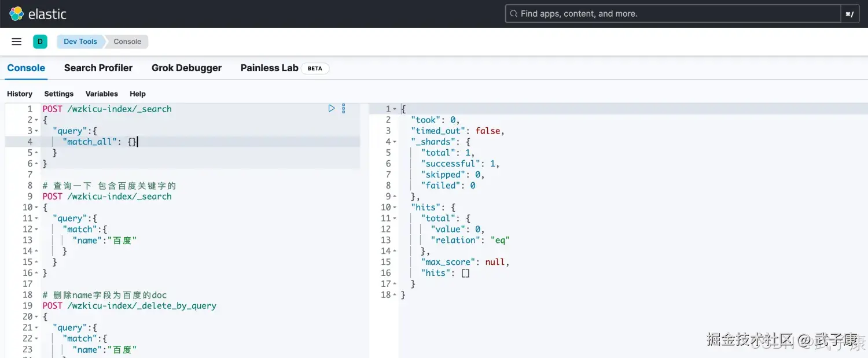The height and width of the screenshot is (358, 868).
Task: Collapse the fold arrow on editor line 2
Action: [37, 120]
